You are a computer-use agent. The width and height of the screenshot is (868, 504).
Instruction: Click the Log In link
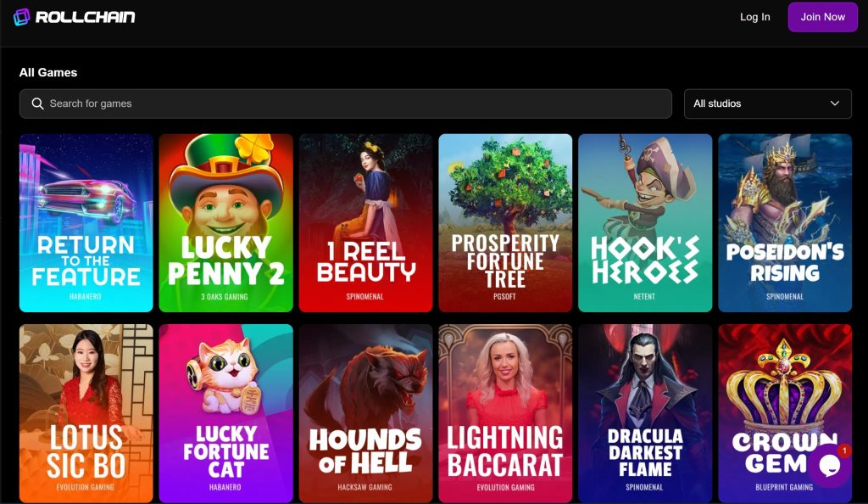[754, 17]
